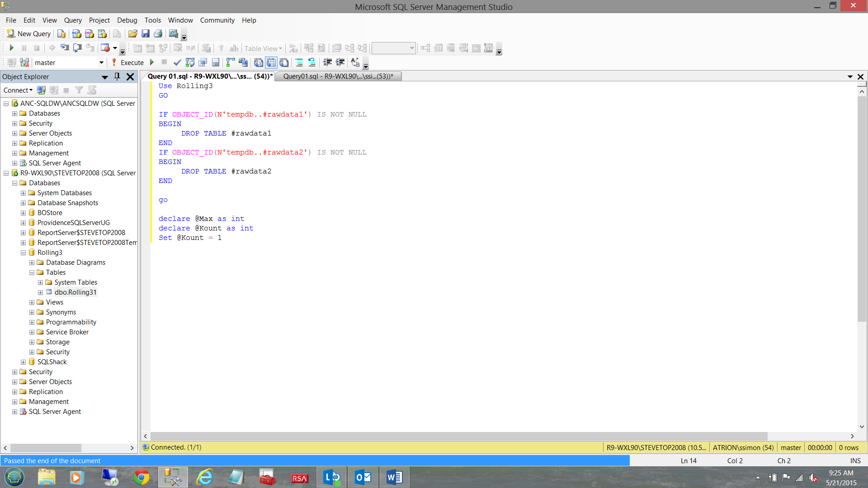
Task: Open the master database dropdown
Action: (x=101, y=63)
